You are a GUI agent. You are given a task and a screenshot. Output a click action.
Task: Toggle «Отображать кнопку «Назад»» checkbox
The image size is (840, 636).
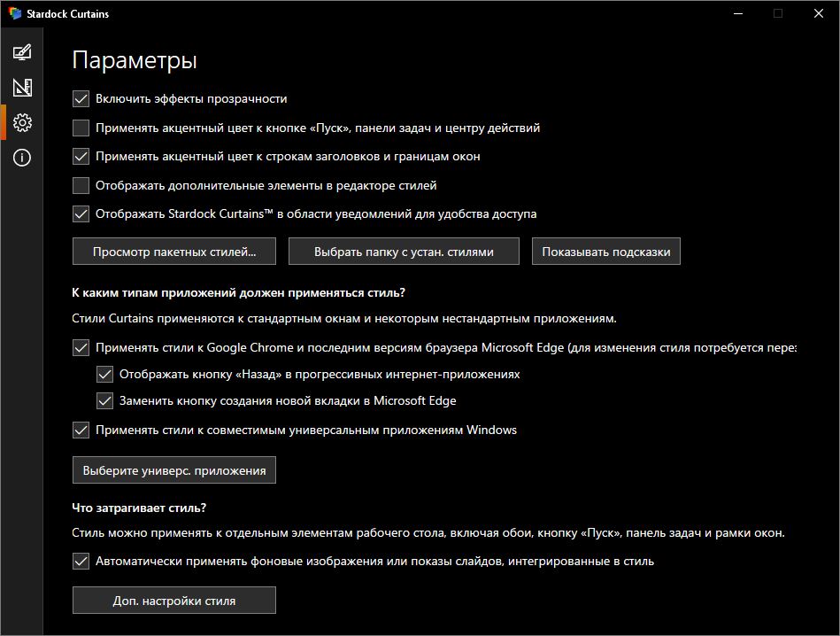(105, 374)
